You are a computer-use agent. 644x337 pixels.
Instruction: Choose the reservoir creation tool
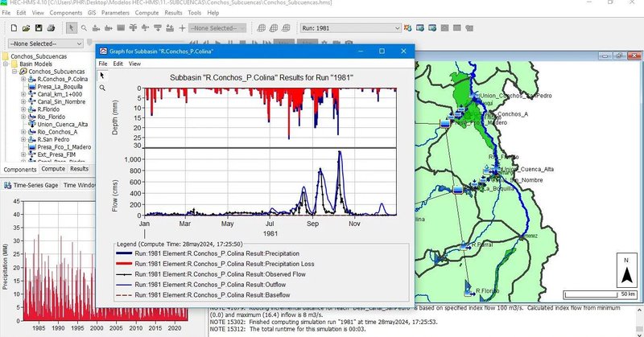[x=121, y=28]
